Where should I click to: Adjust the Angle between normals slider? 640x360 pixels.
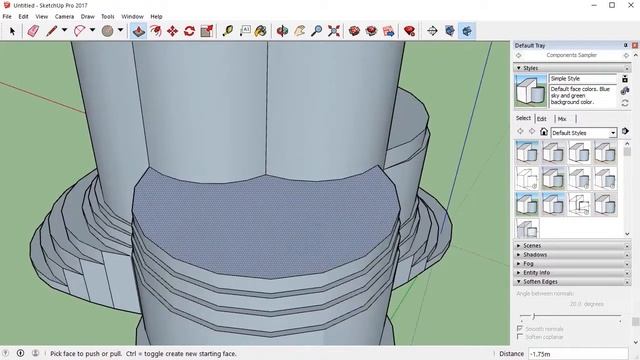tap(534, 316)
